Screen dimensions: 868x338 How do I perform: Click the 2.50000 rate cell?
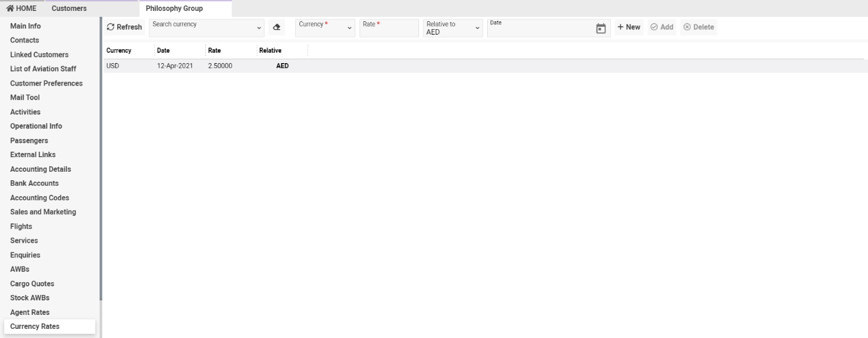pos(220,66)
